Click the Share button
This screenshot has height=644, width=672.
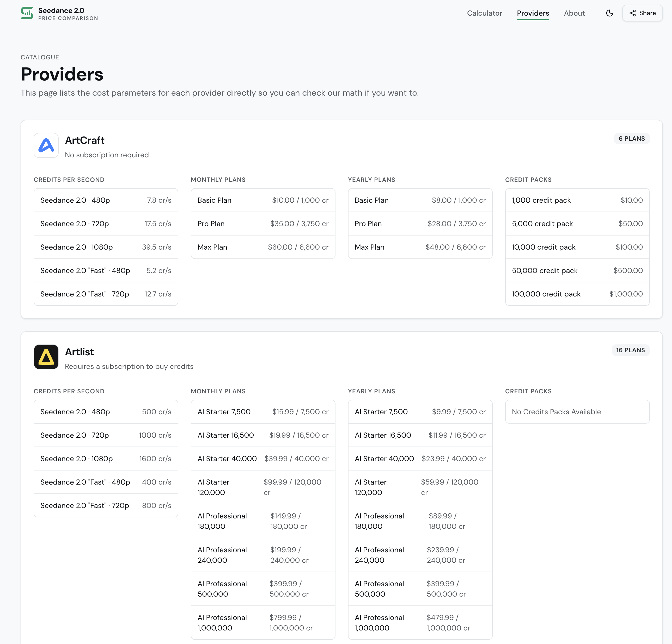642,13
